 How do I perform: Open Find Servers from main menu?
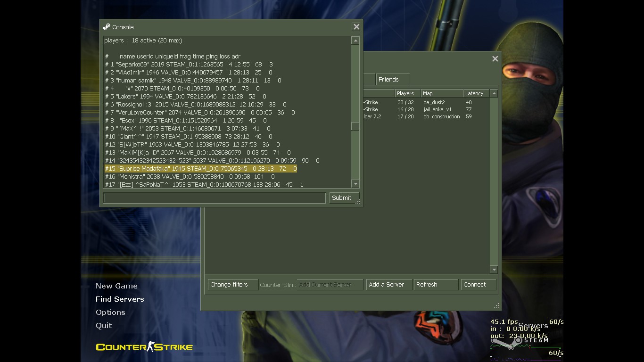point(120,299)
